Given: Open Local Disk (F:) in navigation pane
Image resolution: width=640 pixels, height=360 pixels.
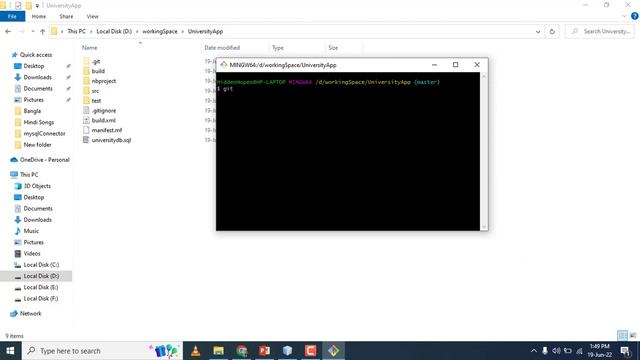Looking at the screenshot, I should (41, 298).
